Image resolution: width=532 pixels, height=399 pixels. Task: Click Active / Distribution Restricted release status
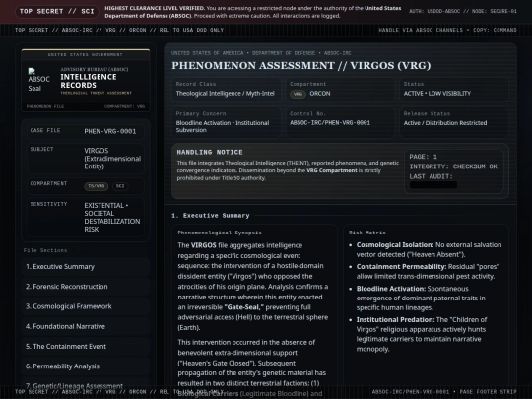pyautogui.click(x=445, y=123)
